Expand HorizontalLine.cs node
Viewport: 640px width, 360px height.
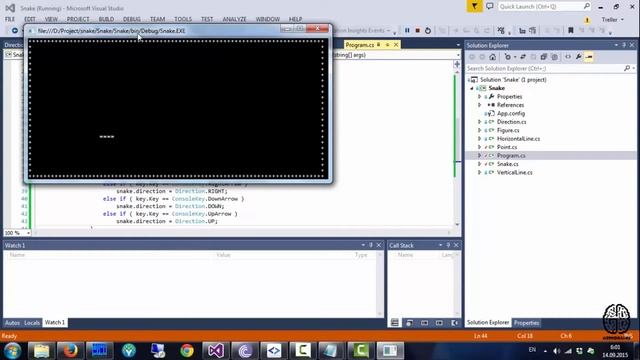[x=480, y=139]
